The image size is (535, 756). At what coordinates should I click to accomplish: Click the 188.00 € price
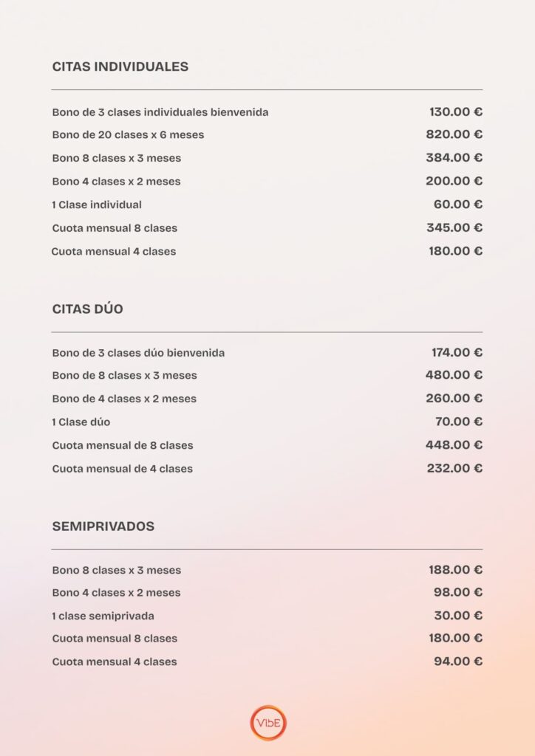click(455, 569)
